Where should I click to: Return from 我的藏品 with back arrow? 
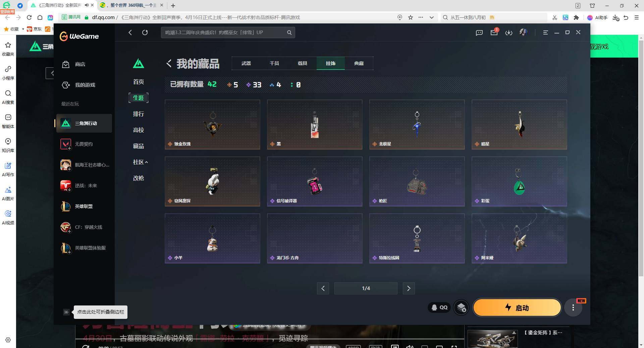click(x=169, y=63)
